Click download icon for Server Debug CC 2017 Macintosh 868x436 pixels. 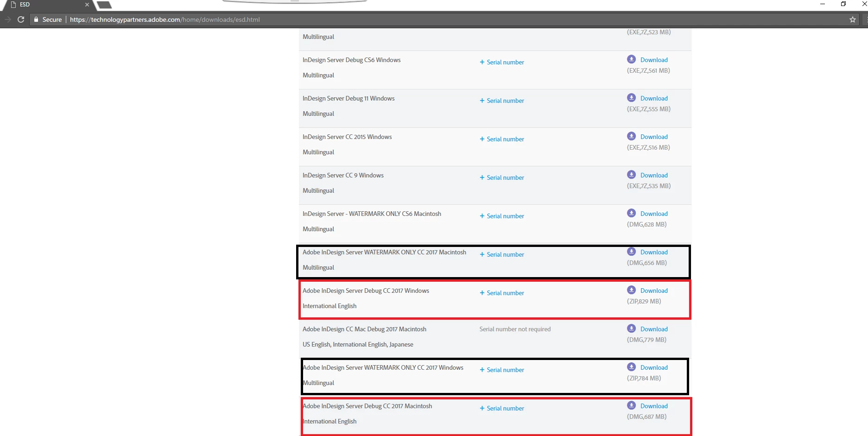pyautogui.click(x=631, y=405)
